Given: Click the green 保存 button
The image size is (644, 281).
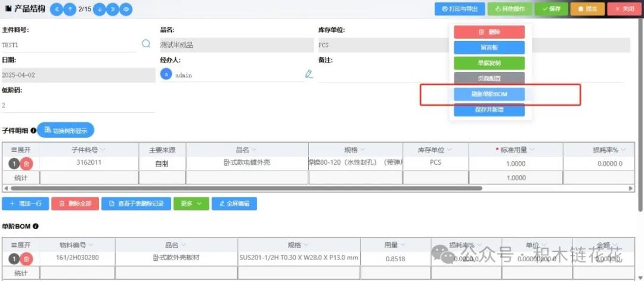Looking at the screenshot, I should (551, 9).
